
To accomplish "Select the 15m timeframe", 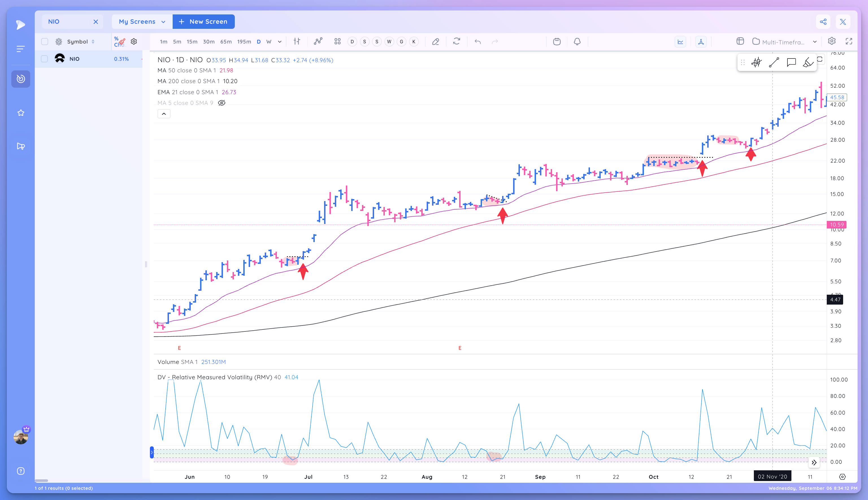I will [x=192, y=41].
